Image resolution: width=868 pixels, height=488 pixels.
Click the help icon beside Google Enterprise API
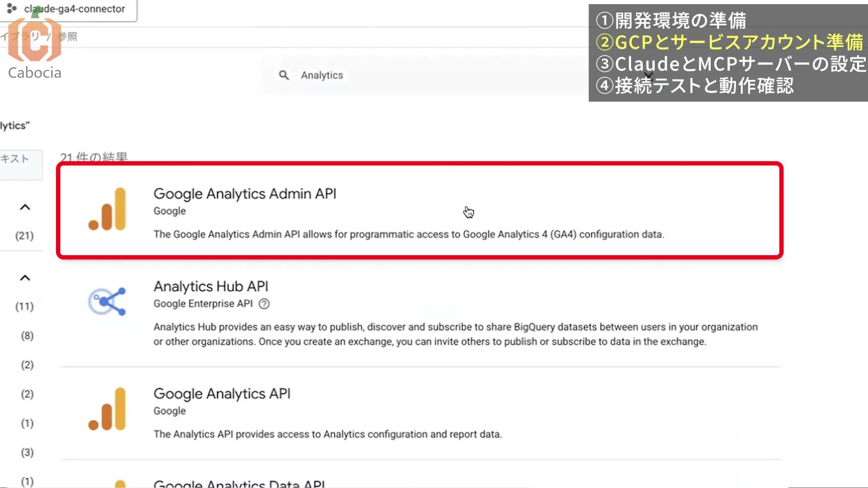coord(264,304)
